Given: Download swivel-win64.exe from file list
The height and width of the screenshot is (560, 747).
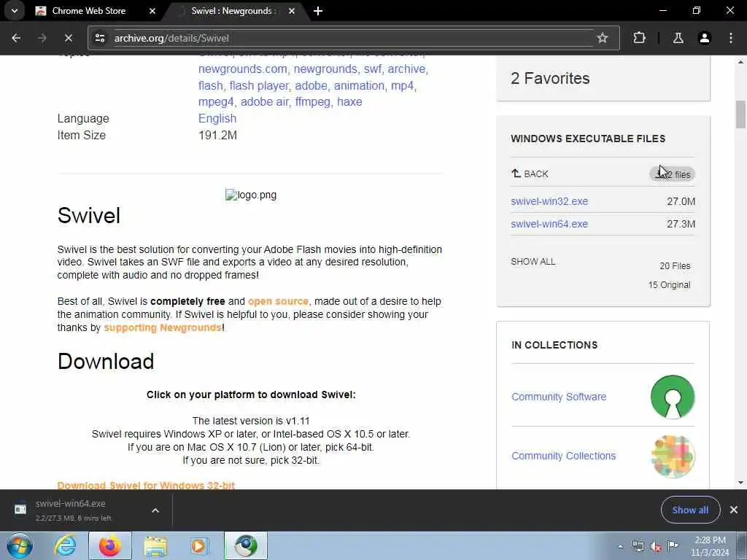Looking at the screenshot, I should [x=549, y=224].
